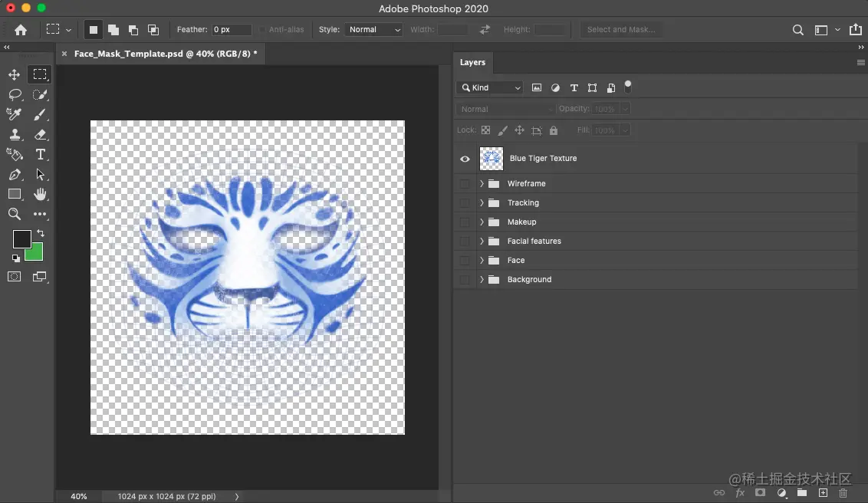Image resolution: width=868 pixels, height=503 pixels.
Task: Select the Clone Stamp tool
Action: (15, 134)
